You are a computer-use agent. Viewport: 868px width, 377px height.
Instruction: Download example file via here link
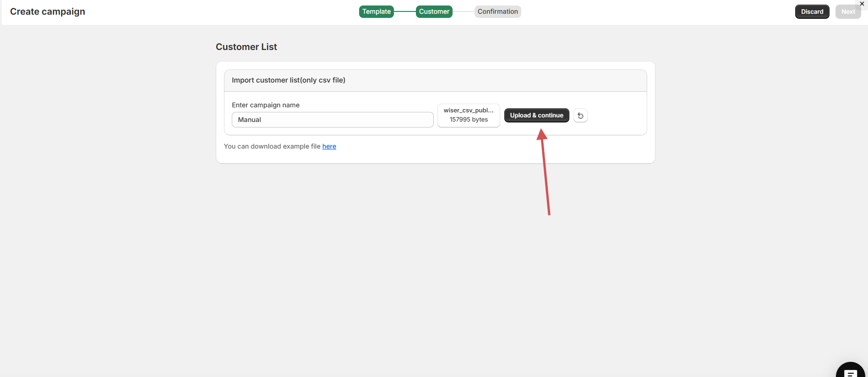point(329,146)
